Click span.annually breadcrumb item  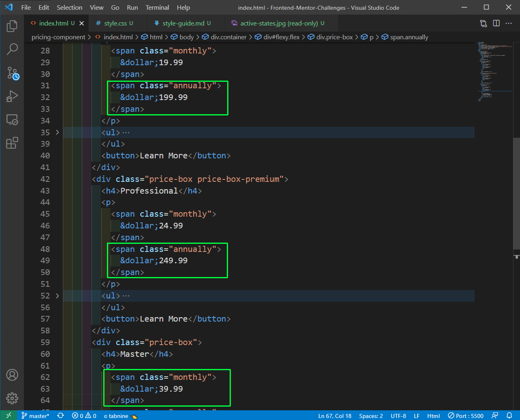[x=405, y=37]
